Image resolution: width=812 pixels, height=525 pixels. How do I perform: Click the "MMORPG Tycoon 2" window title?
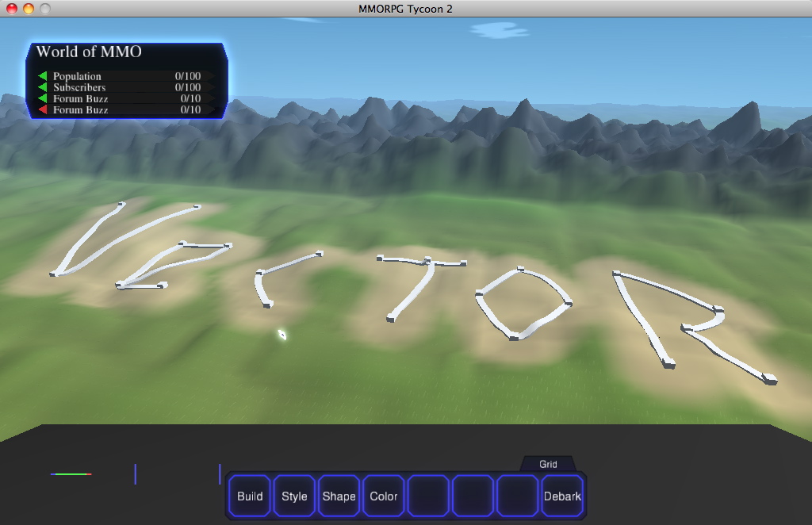click(405, 9)
